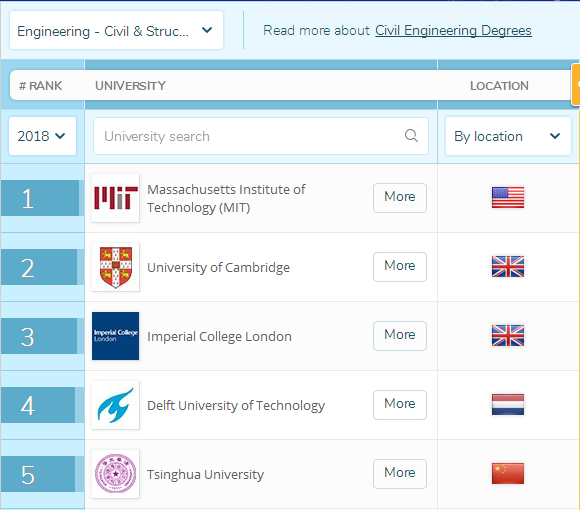Click the MIT logo thumbnail
The image size is (580, 510).
(116, 198)
